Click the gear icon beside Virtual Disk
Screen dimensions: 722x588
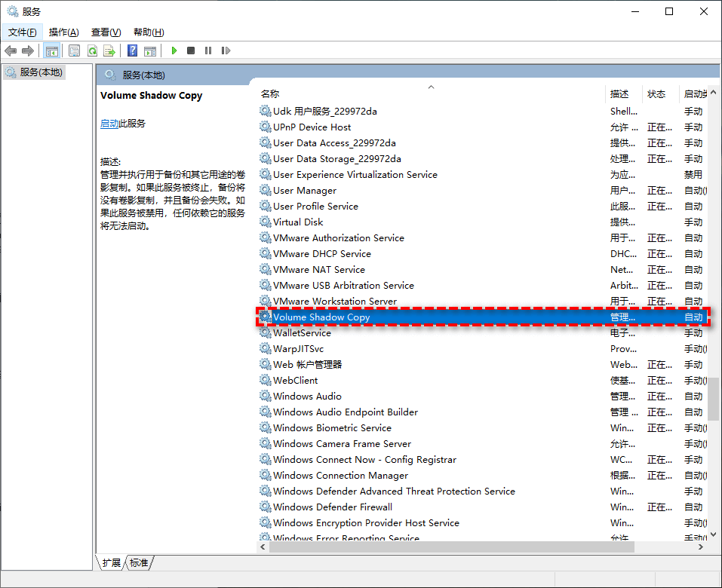coord(266,222)
